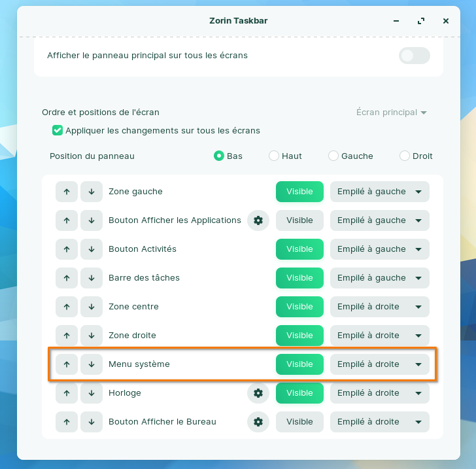Move Menu système up with arrow
Viewport: 476px width, 469px height.
tap(67, 364)
